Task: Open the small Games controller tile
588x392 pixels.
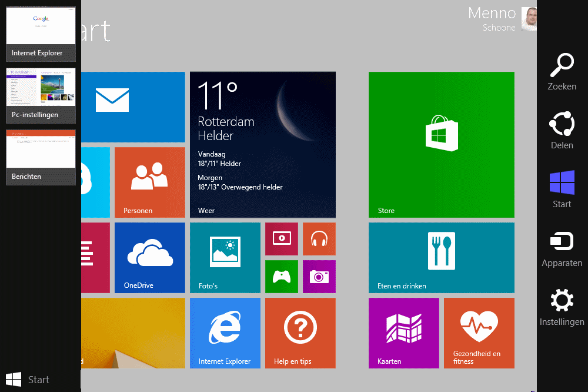Action: 282,277
